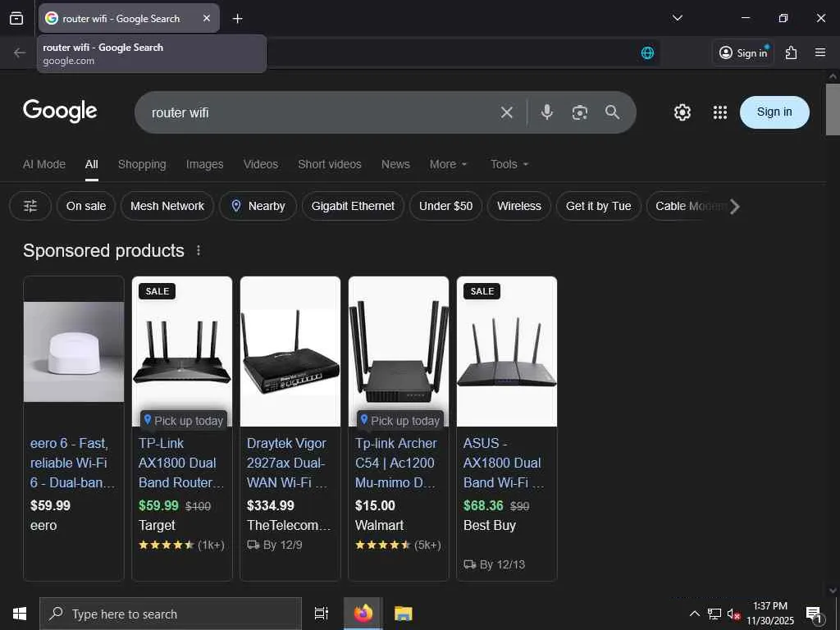840x630 pixels.
Task: Open the Extensions puzzle icon
Action: click(x=791, y=52)
